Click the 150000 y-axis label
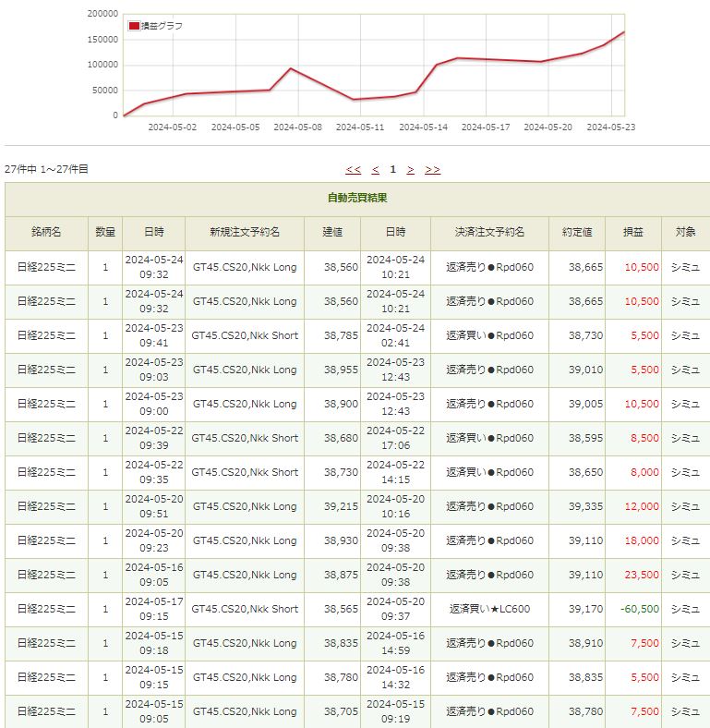Screen dimensions: 710x728 click(x=103, y=40)
